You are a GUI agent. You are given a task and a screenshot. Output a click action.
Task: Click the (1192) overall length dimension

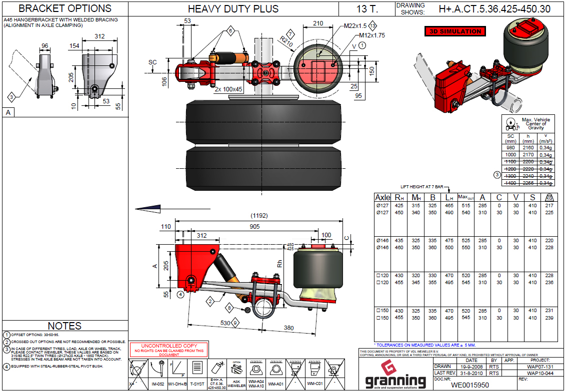click(259, 216)
